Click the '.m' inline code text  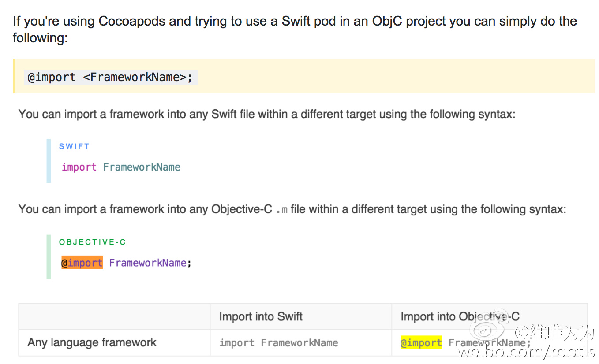pos(281,209)
